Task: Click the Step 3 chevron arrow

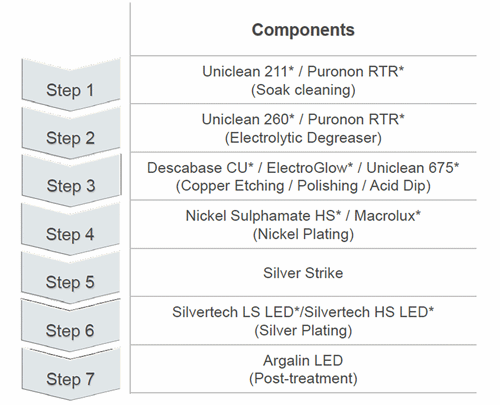Action: (70, 181)
